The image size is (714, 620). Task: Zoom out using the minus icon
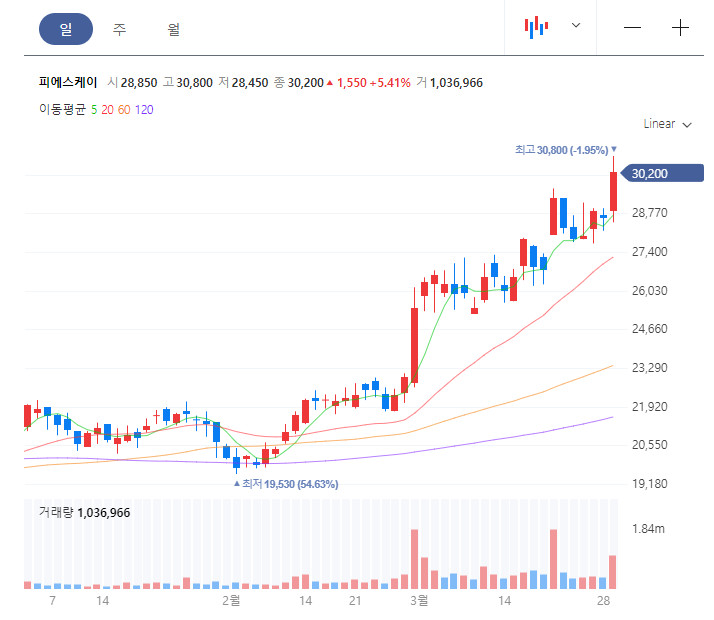click(632, 28)
